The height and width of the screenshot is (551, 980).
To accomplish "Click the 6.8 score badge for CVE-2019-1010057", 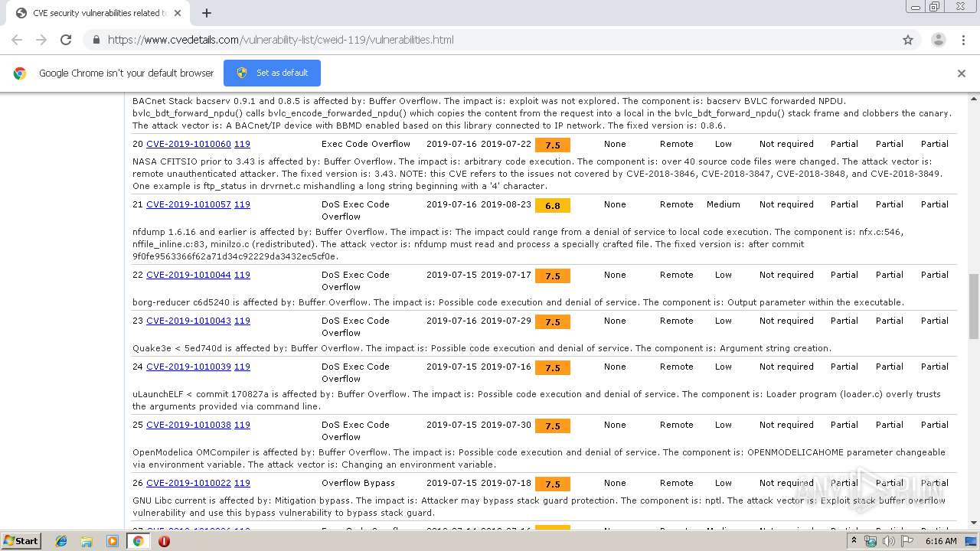I will 553,206.
